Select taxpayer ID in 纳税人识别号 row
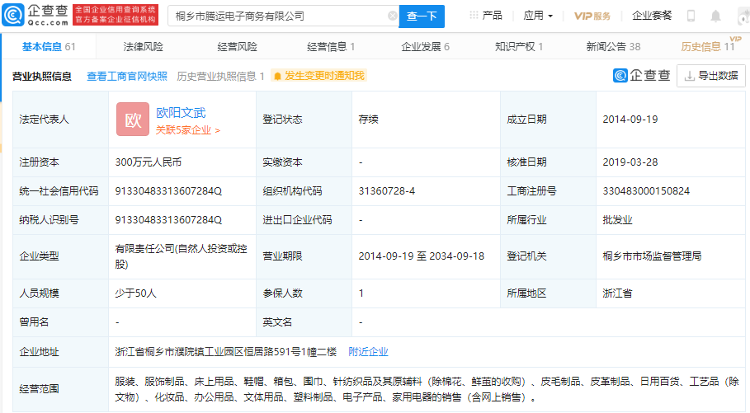Screen dimensions: 750x413 (x=168, y=220)
